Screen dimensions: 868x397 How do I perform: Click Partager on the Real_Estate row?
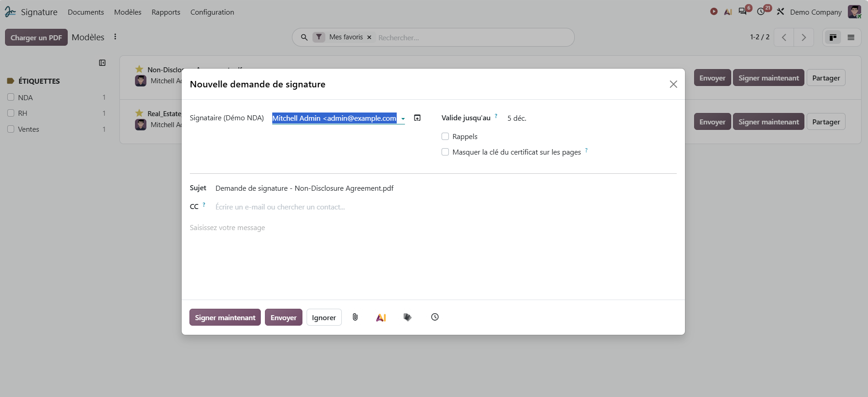[x=826, y=122]
